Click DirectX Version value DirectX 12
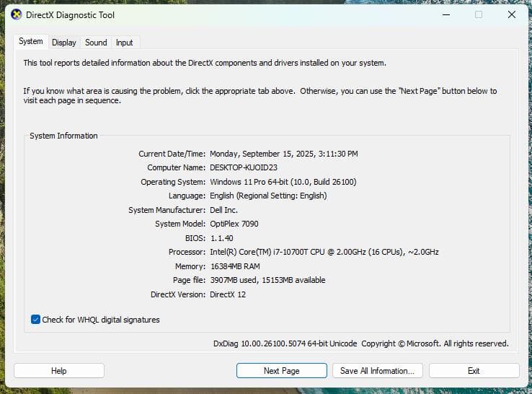Viewport: 532px width, 394px height. click(x=228, y=294)
